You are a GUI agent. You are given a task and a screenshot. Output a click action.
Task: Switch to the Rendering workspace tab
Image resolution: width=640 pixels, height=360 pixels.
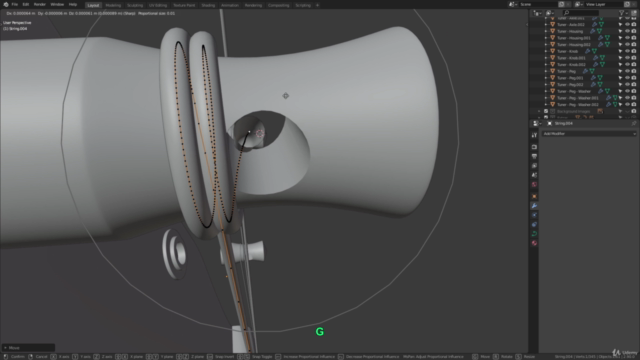click(253, 5)
